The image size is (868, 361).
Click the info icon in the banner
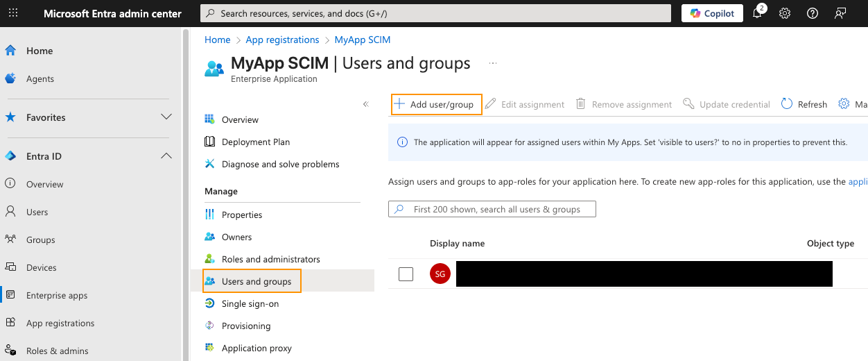pos(402,142)
